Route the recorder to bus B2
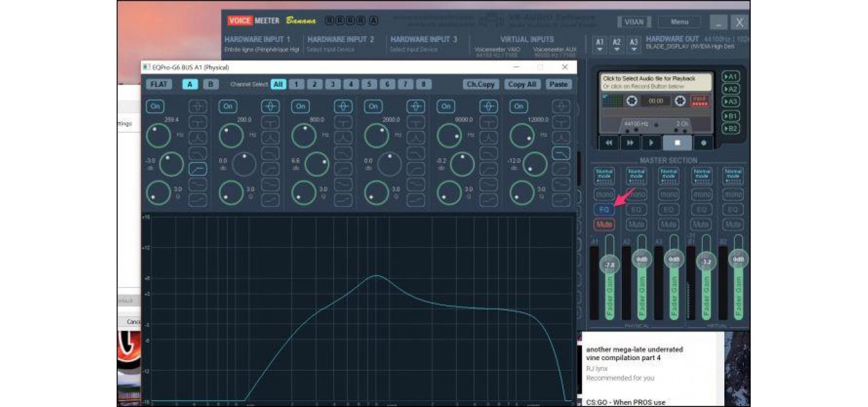 (730, 128)
